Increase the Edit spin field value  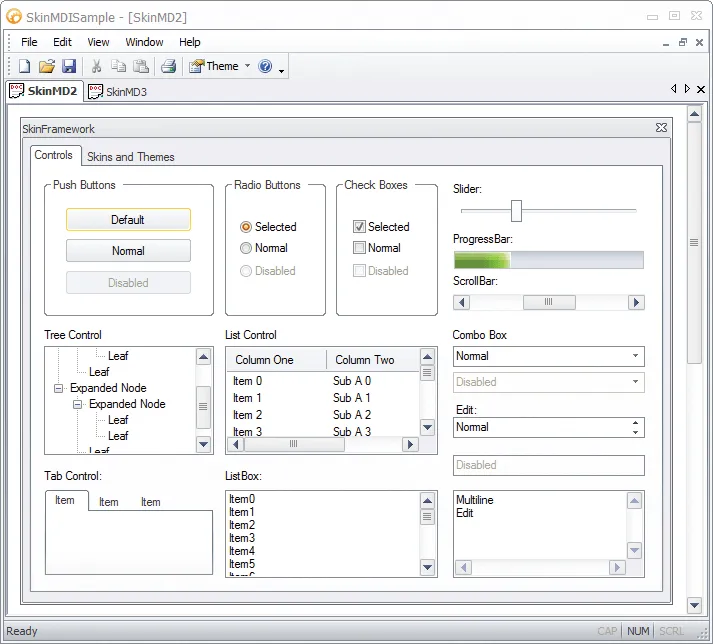[635, 423]
